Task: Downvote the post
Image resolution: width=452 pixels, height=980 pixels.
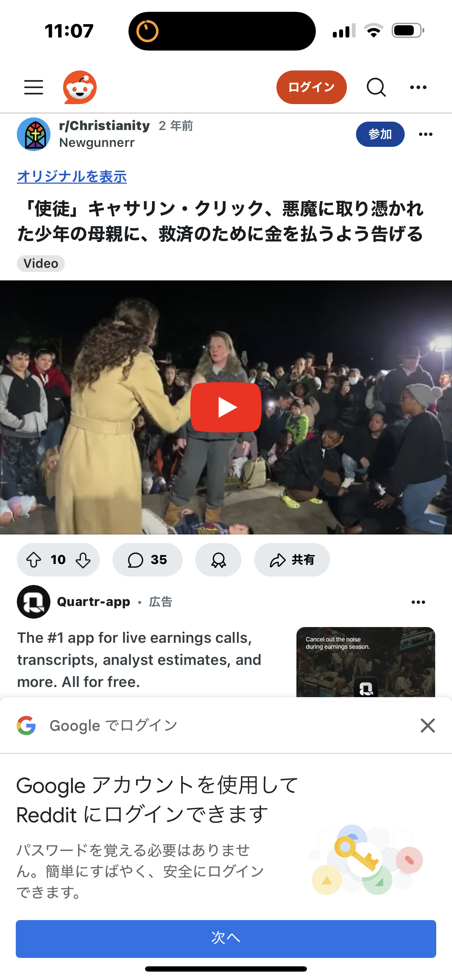Action: pyautogui.click(x=83, y=560)
